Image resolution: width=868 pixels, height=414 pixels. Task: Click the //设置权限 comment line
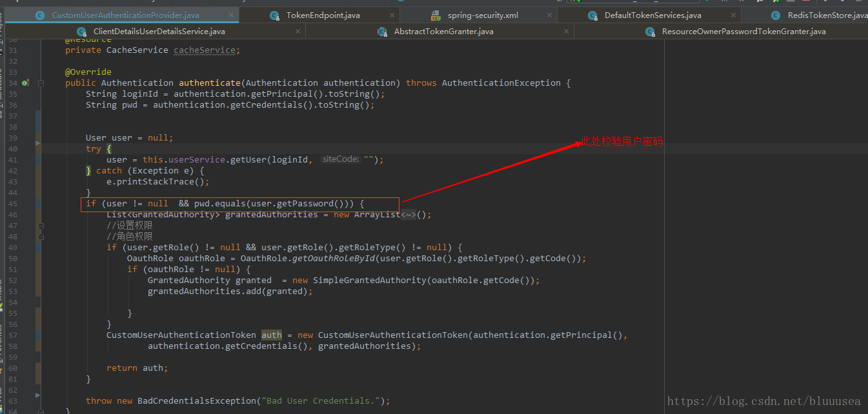(130, 226)
